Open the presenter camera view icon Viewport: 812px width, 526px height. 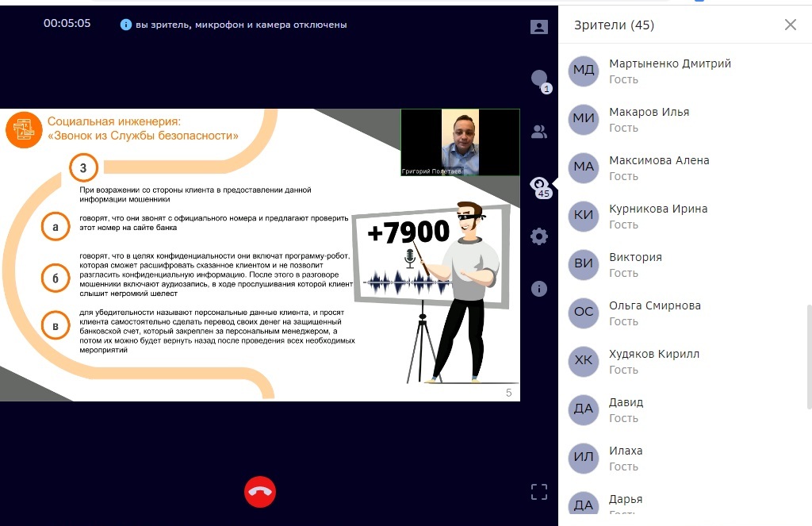click(x=539, y=27)
